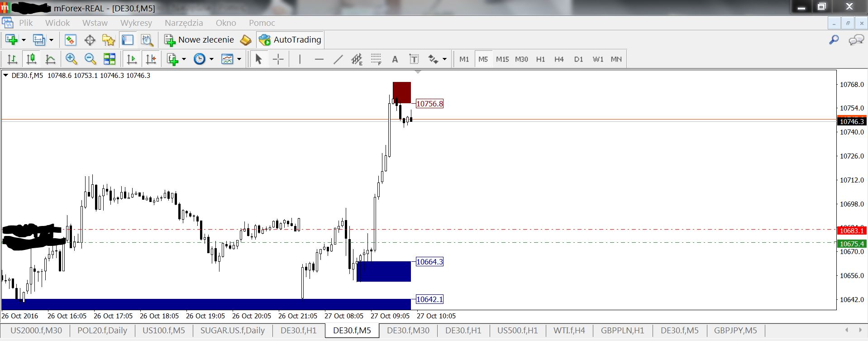Open the Wykresy menu
Viewport: 868px width, 341px height.
pos(136,23)
